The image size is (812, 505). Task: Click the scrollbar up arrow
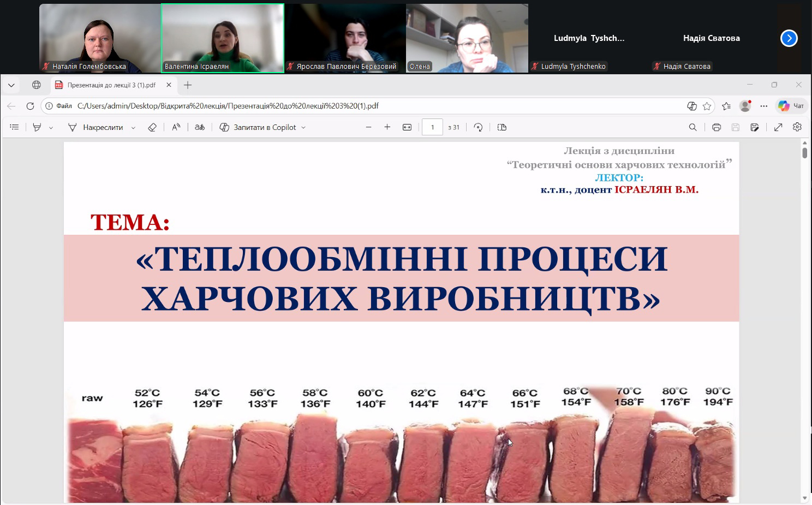pyautogui.click(x=805, y=142)
